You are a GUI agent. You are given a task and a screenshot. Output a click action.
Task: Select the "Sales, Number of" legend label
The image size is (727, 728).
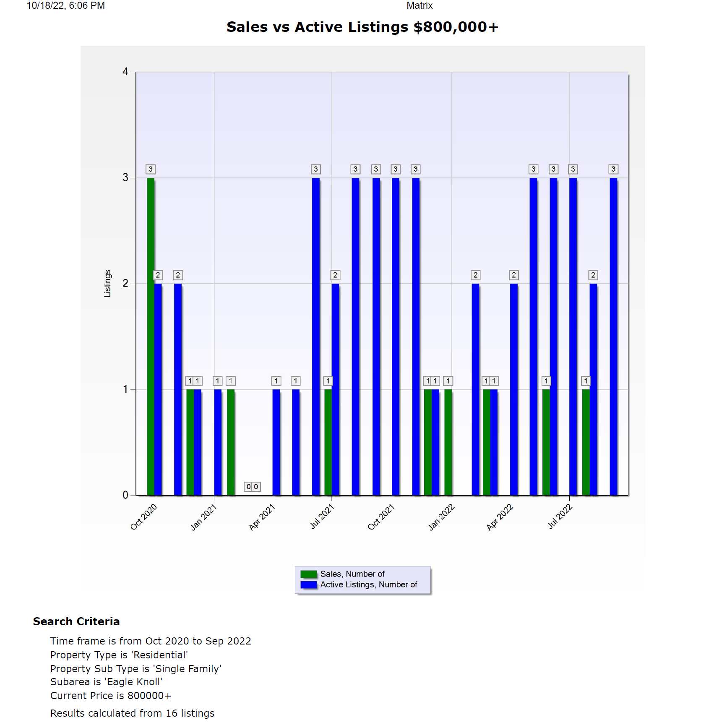pos(352,574)
